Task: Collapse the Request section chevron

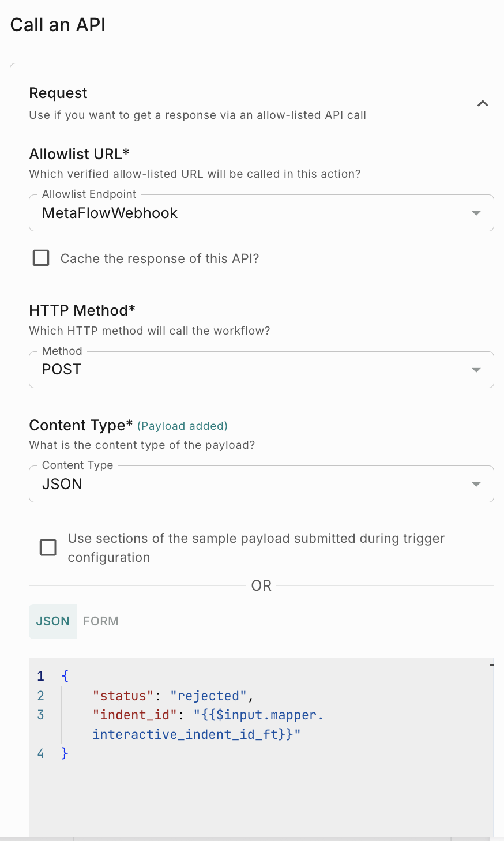Action: pos(483,104)
